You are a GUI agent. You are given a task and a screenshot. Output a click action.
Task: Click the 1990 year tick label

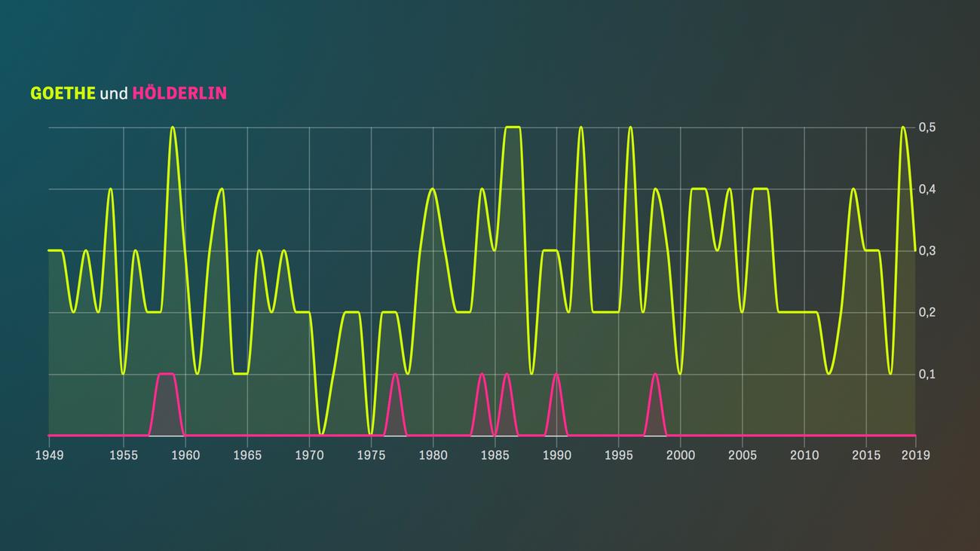click(556, 455)
